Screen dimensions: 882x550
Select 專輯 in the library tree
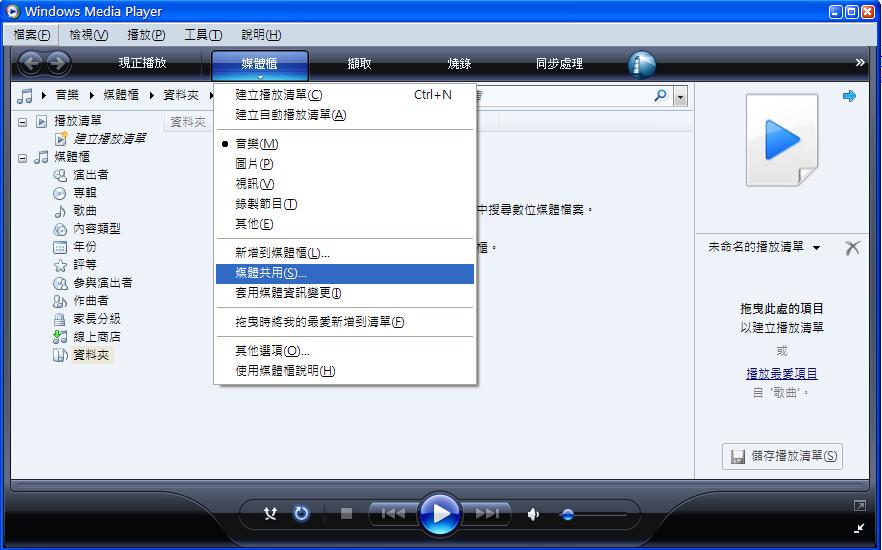(85, 193)
